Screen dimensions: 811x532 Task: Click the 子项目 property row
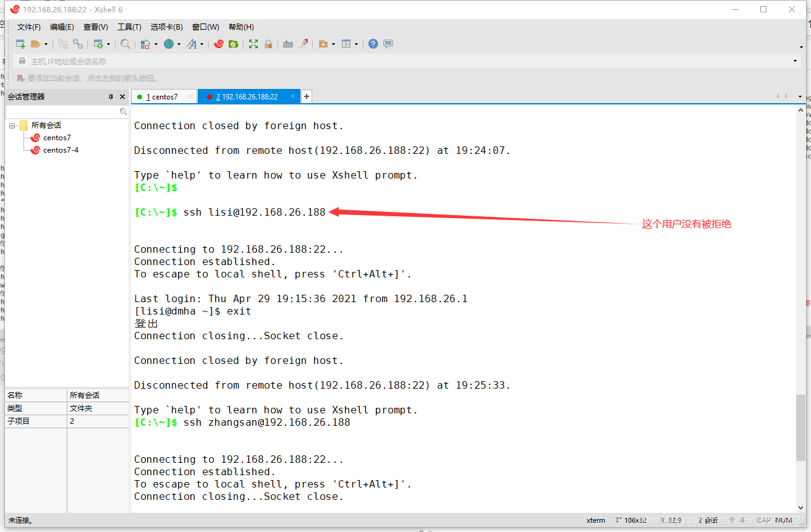point(67,421)
